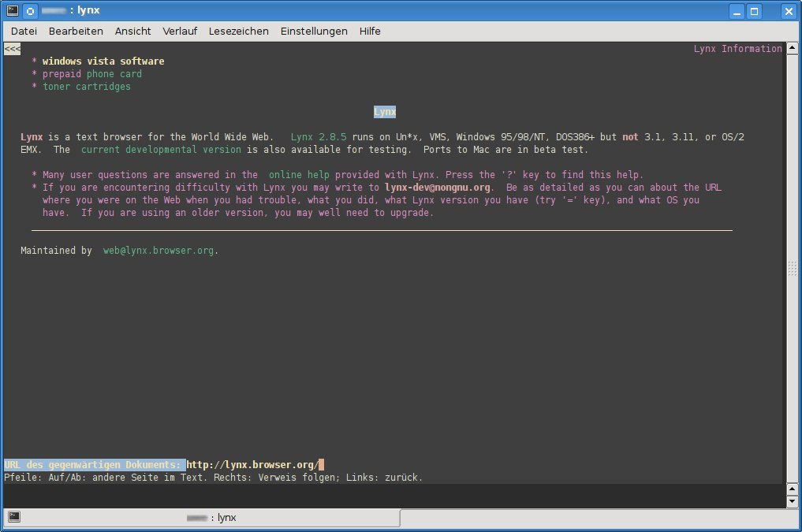Click the terminal icon in title bar
This screenshot has height=532, width=802.
click(13, 10)
